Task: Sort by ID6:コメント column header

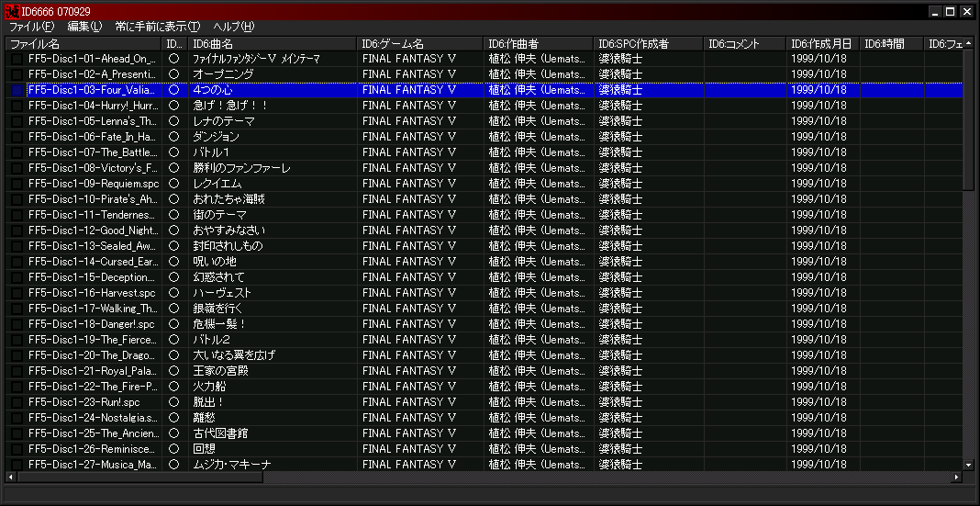Action: (x=745, y=44)
